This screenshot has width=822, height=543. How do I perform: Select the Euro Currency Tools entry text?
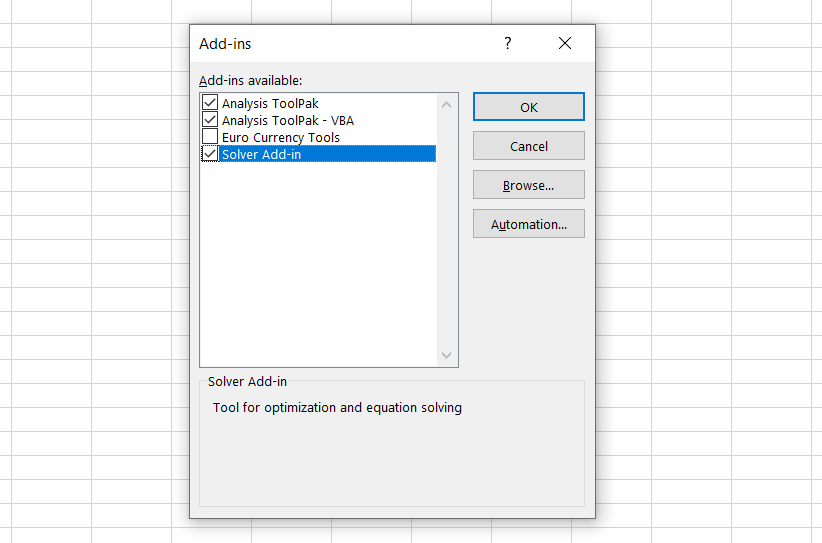[x=280, y=137]
